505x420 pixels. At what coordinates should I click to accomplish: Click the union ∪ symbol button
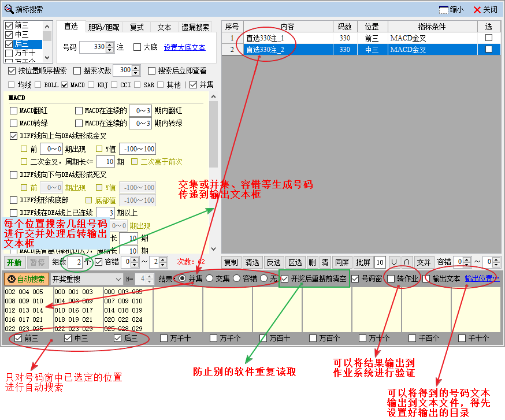[394, 262]
